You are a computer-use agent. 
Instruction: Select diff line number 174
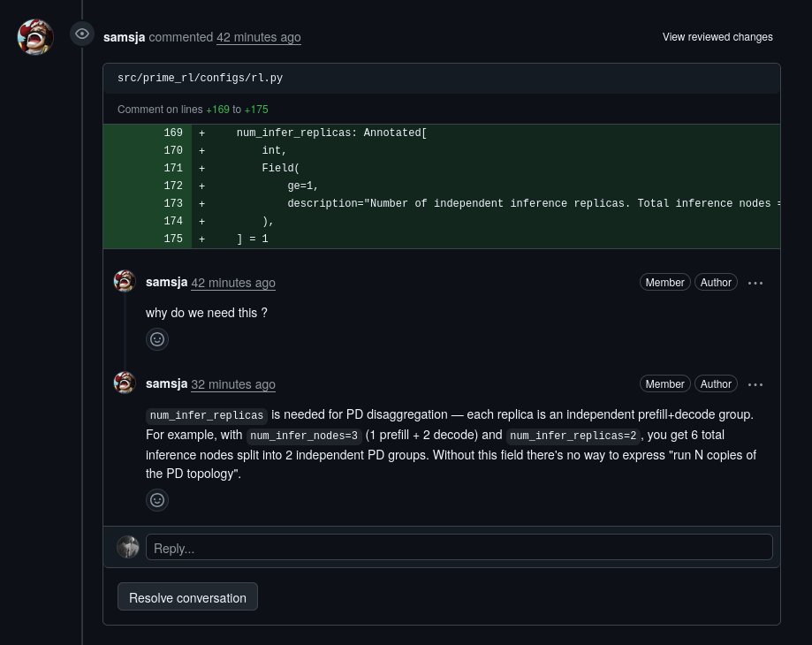click(173, 221)
